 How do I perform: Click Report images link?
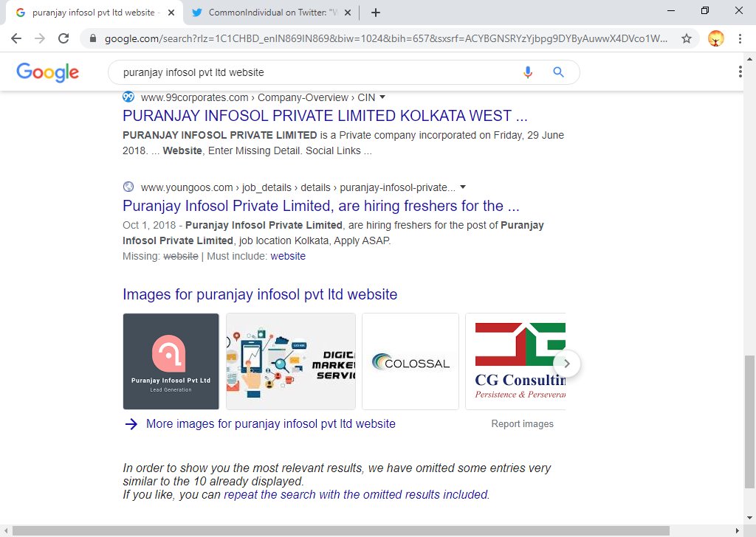[x=522, y=424]
